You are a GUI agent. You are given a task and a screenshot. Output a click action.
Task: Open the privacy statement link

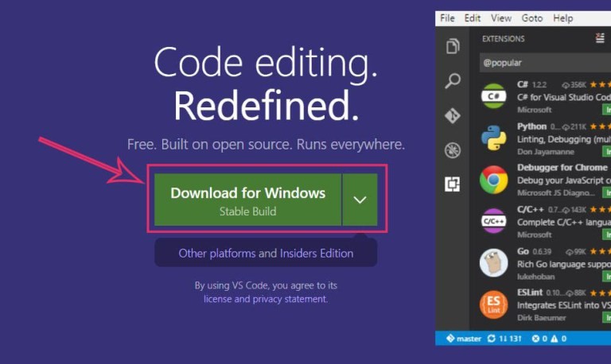290,299
